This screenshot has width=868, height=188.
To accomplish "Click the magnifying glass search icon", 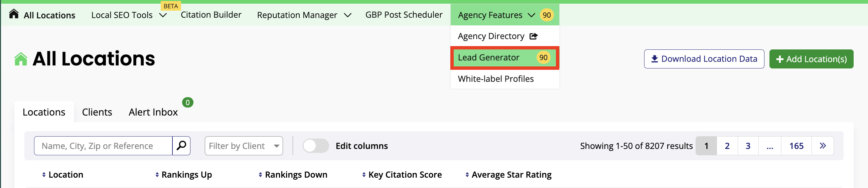I will tap(181, 146).
